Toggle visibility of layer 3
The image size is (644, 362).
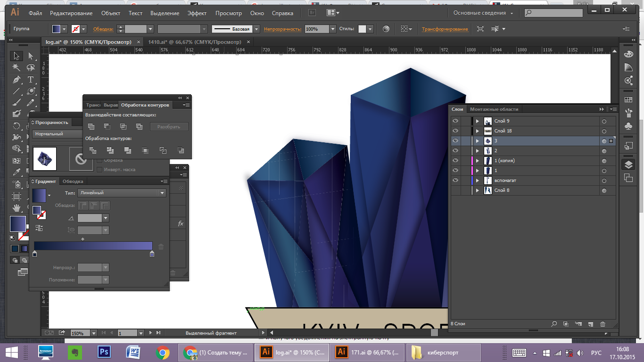(x=455, y=141)
